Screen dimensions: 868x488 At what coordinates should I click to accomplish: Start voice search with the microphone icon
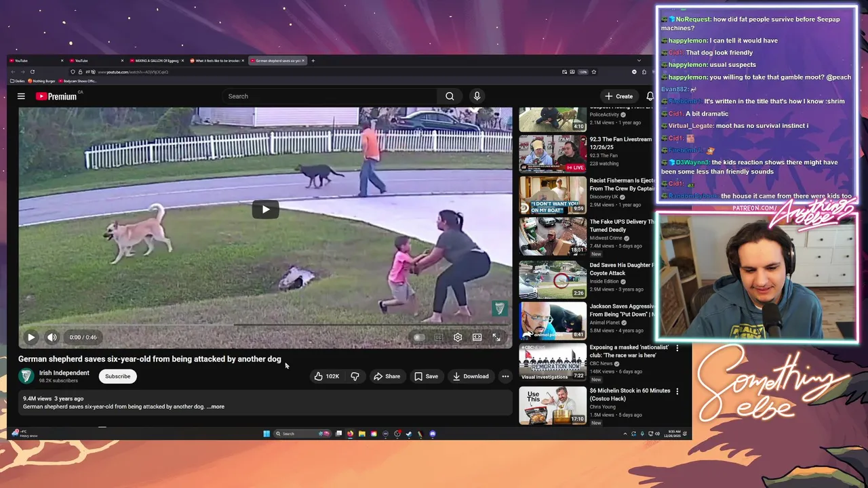tap(477, 96)
